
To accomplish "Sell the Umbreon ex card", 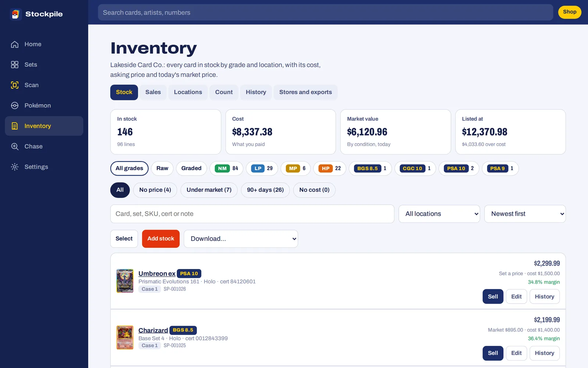I will pyautogui.click(x=493, y=297).
